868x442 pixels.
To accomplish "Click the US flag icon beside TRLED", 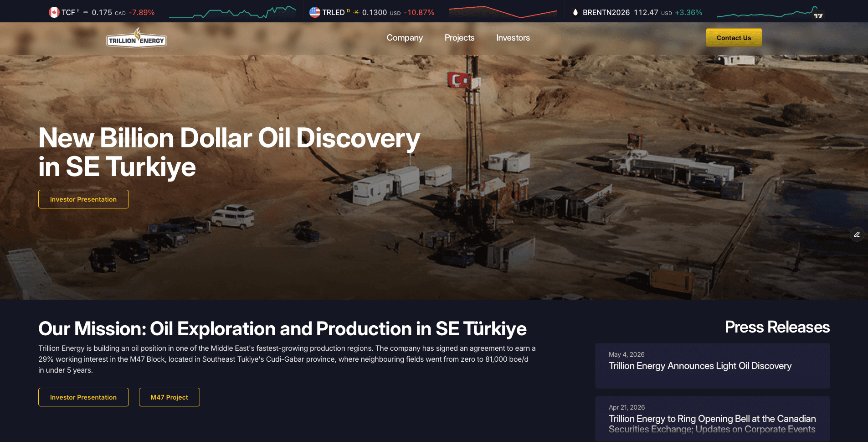I will click(x=314, y=12).
